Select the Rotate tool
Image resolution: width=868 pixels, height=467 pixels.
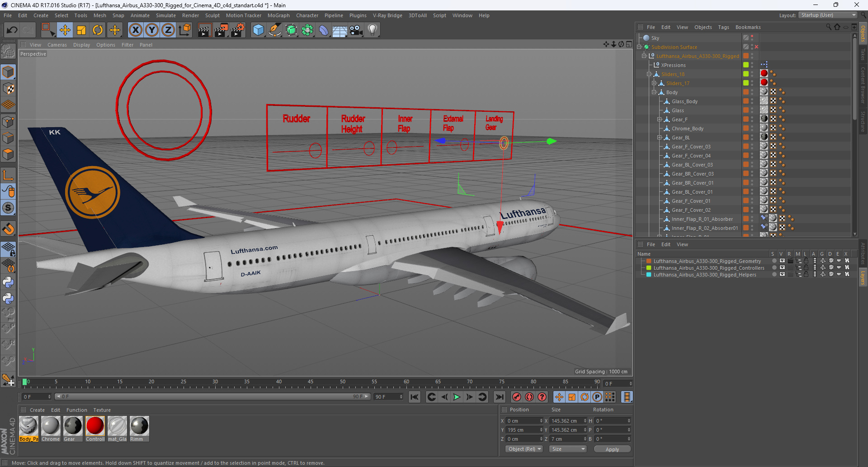98,30
